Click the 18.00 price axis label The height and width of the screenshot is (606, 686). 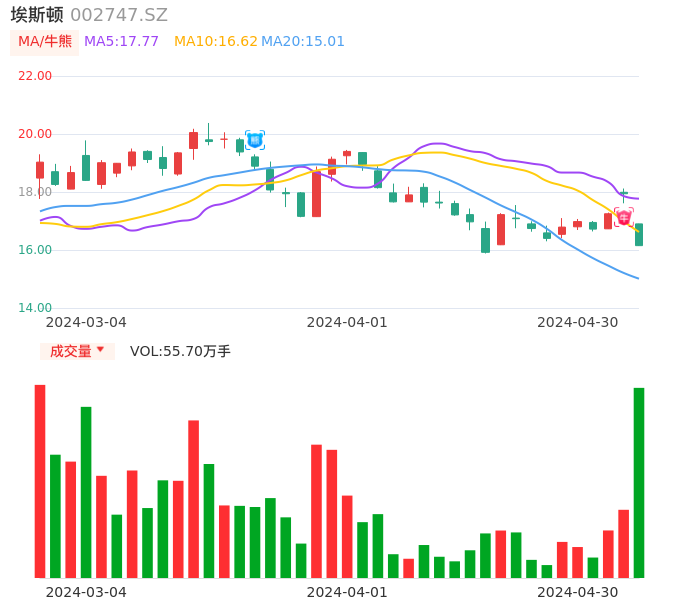click(35, 192)
